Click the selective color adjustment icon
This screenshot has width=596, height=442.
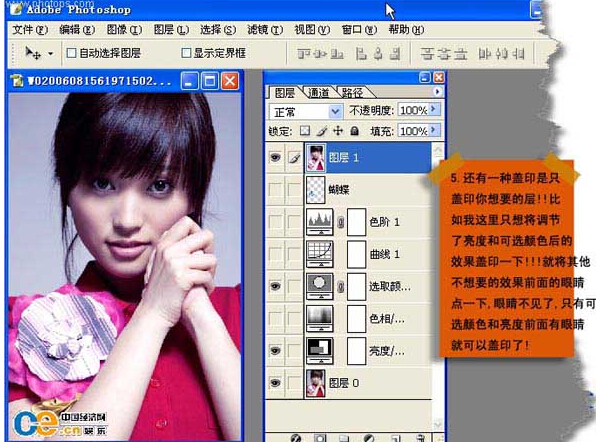320,286
